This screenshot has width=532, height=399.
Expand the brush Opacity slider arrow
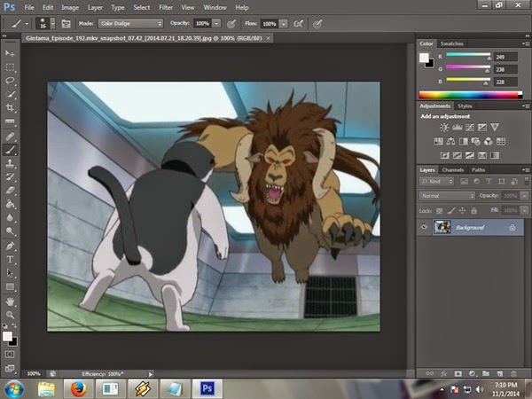pos(216,23)
